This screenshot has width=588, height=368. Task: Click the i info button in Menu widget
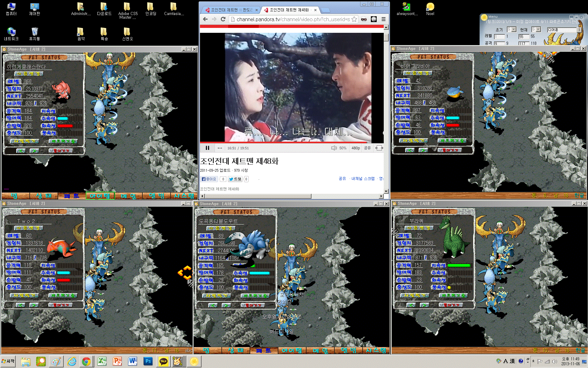pyautogui.click(x=579, y=30)
